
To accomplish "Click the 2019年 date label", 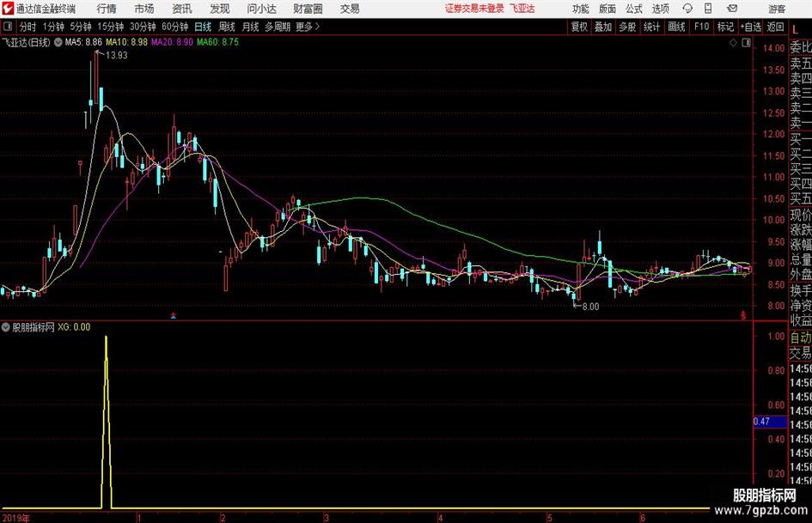I will point(15,518).
